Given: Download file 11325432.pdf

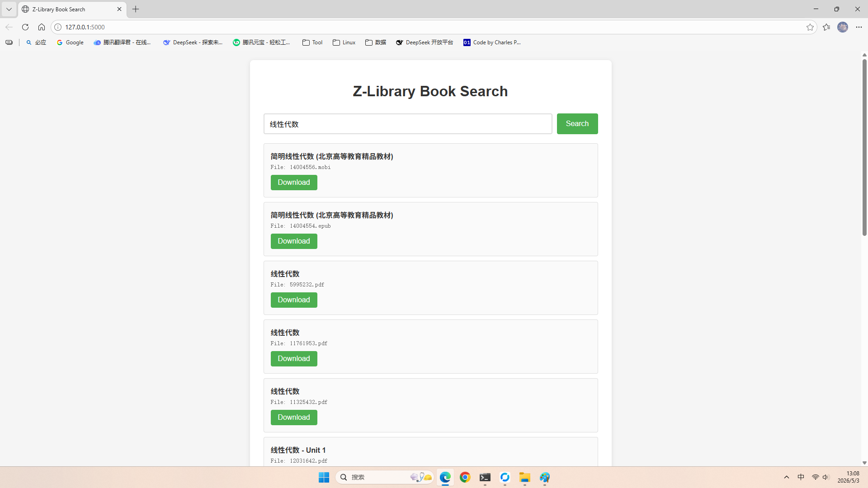Looking at the screenshot, I should pyautogui.click(x=294, y=418).
